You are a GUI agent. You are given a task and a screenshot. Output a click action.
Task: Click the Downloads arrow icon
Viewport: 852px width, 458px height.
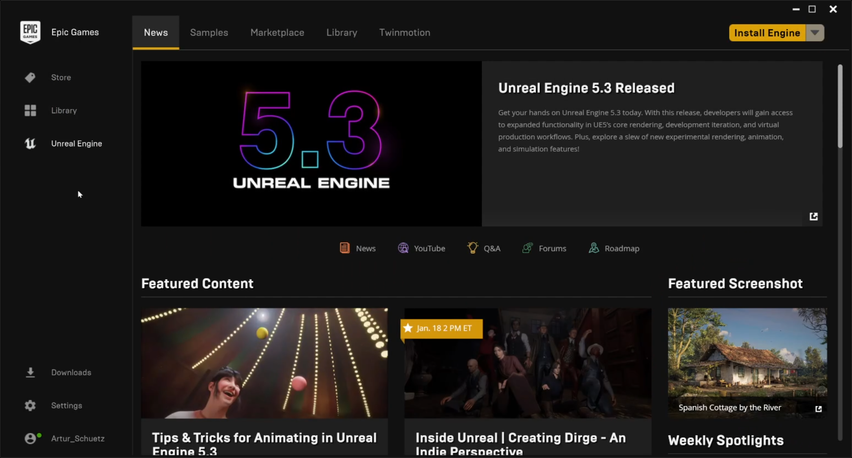pyautogui.click(x=30, y=373)
